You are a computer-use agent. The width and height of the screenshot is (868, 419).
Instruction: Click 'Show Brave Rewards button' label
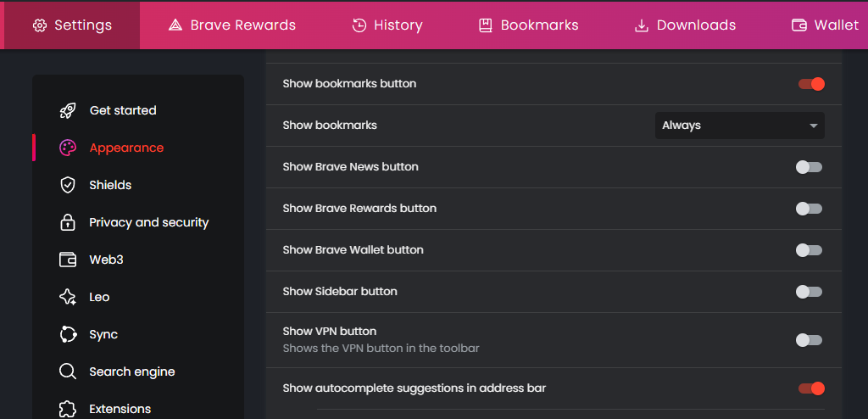[359, 209]
